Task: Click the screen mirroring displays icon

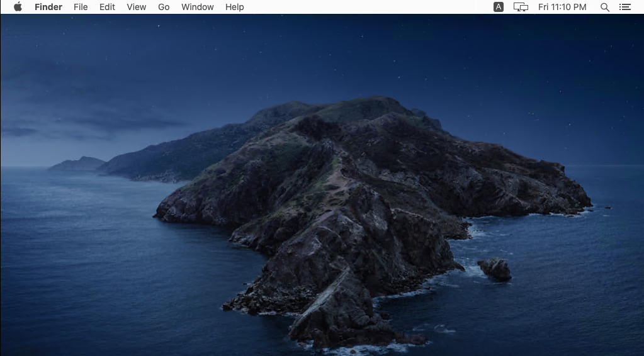Action: tap(521, 7)
